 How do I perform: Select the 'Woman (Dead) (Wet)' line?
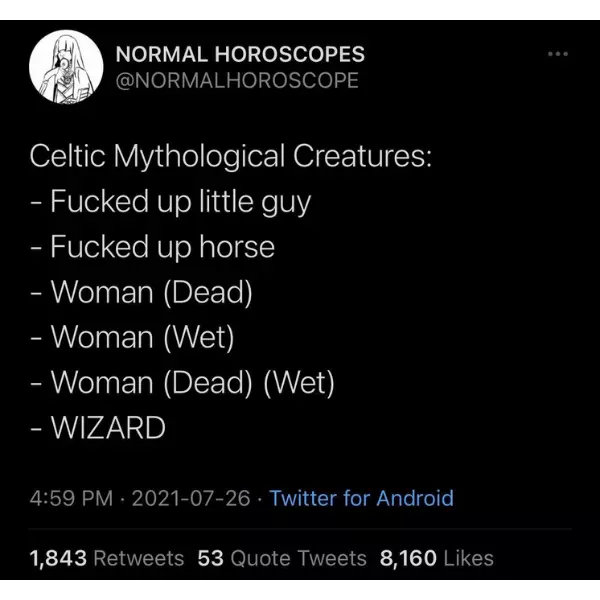point(182,382)
